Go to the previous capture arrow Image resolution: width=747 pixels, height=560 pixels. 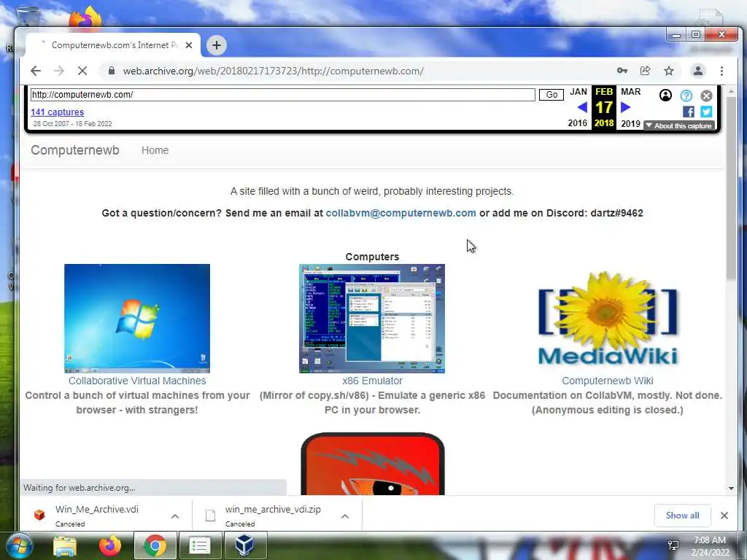[582, 107]
